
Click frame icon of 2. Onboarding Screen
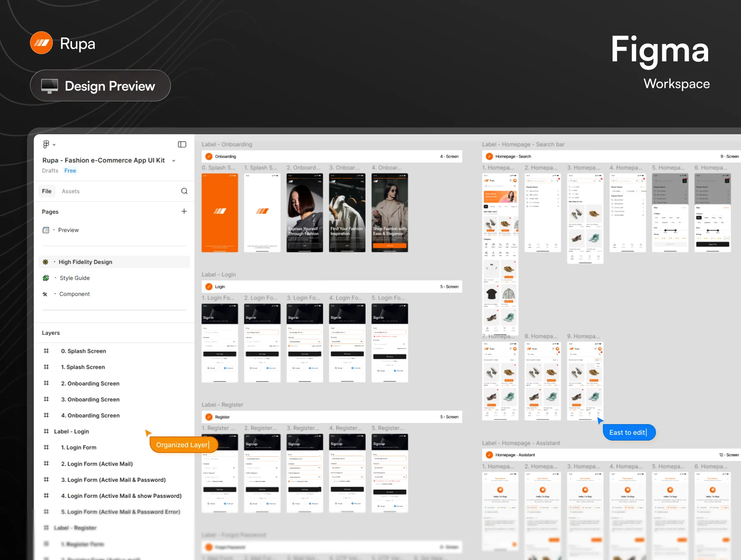[x=46, y=383]
